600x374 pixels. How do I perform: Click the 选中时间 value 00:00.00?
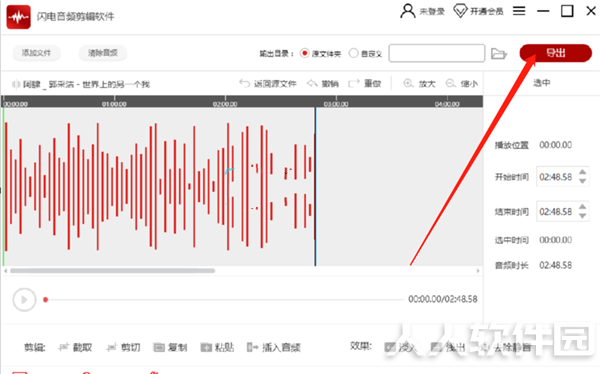(556, 240)
